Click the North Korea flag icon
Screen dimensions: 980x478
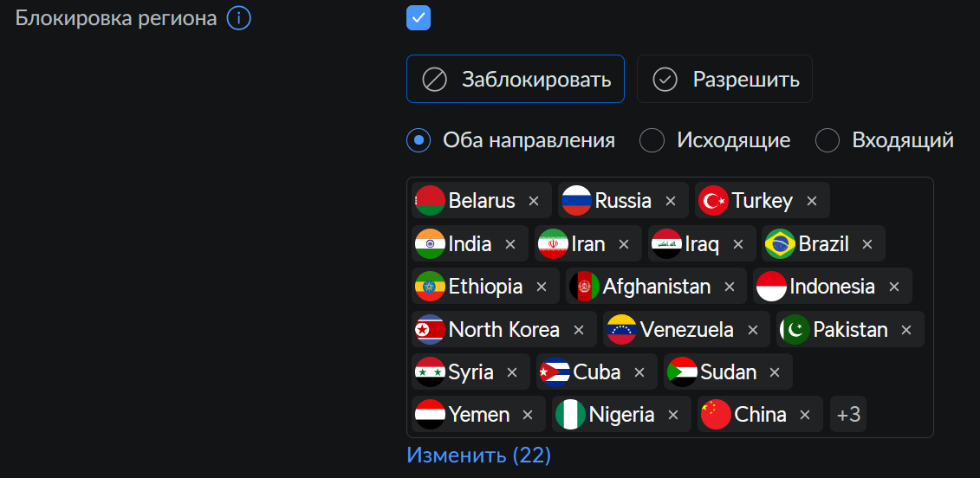pos(430,329)
